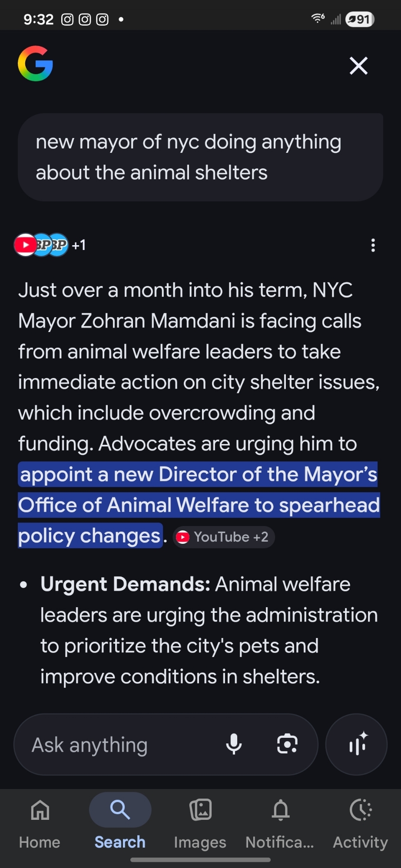Tap the Urgent Demands bullet heading

126,584
